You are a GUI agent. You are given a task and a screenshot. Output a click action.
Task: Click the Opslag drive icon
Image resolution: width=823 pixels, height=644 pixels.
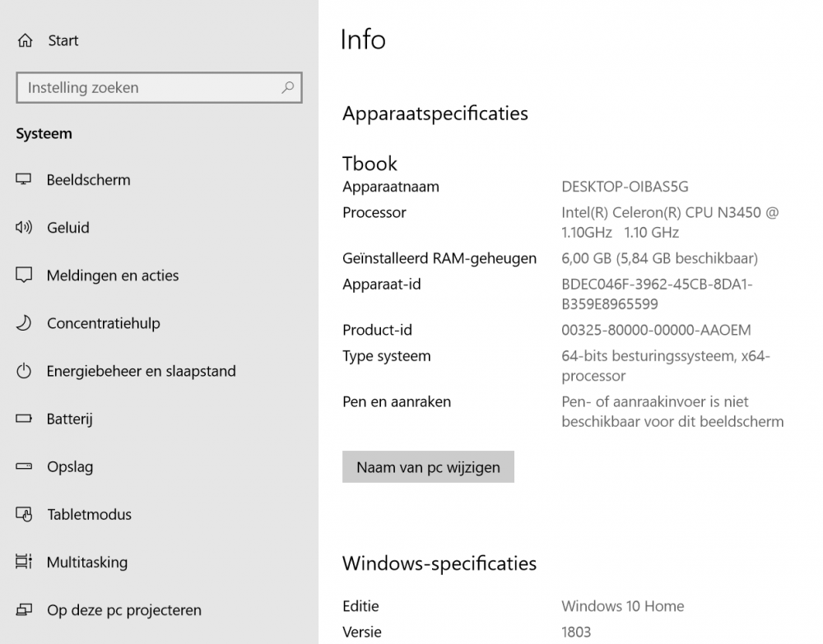[24, 467]
